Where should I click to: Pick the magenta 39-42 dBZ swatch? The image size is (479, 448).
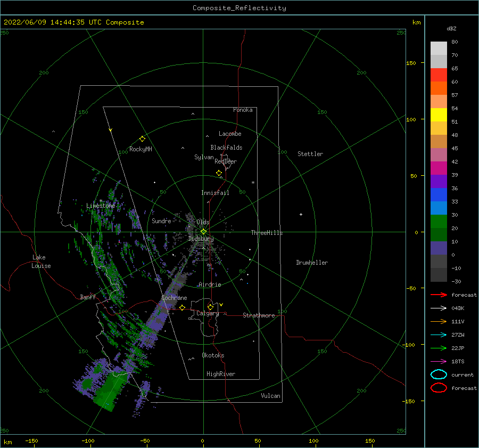(439, 168)
